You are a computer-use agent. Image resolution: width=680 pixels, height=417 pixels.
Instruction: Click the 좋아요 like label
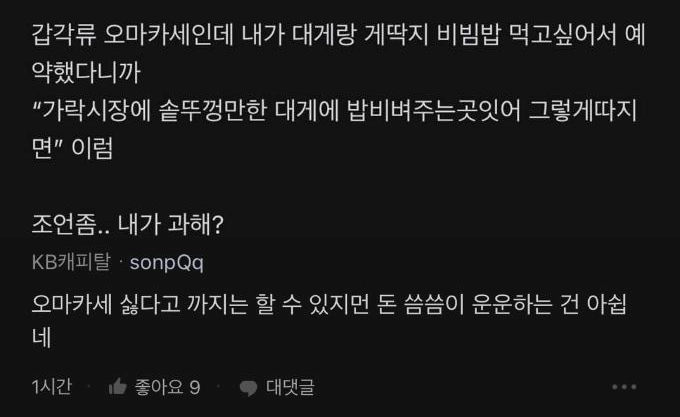click(x=159, y=387)
